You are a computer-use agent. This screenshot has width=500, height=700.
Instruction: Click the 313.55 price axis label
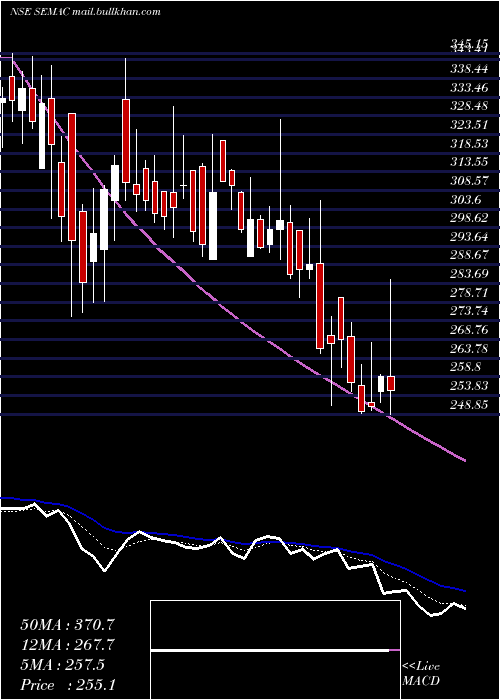point(469,162)
